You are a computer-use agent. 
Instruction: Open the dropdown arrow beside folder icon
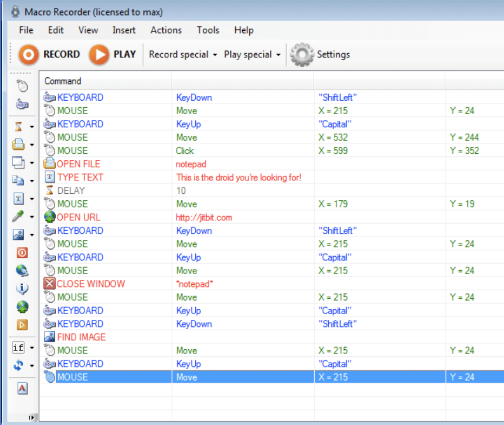[x=32, y=145]
